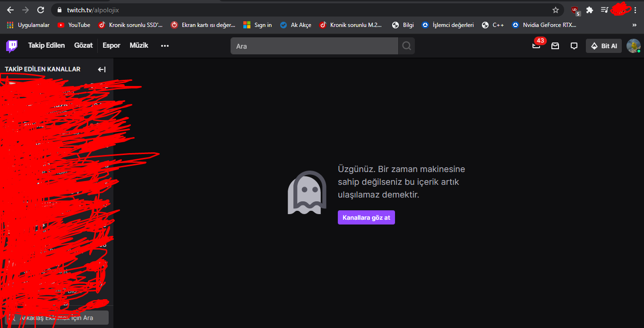This screenshot has height=328, width=644.
Task: Open the extensions puzzle icon
Action: coord(590,10)
